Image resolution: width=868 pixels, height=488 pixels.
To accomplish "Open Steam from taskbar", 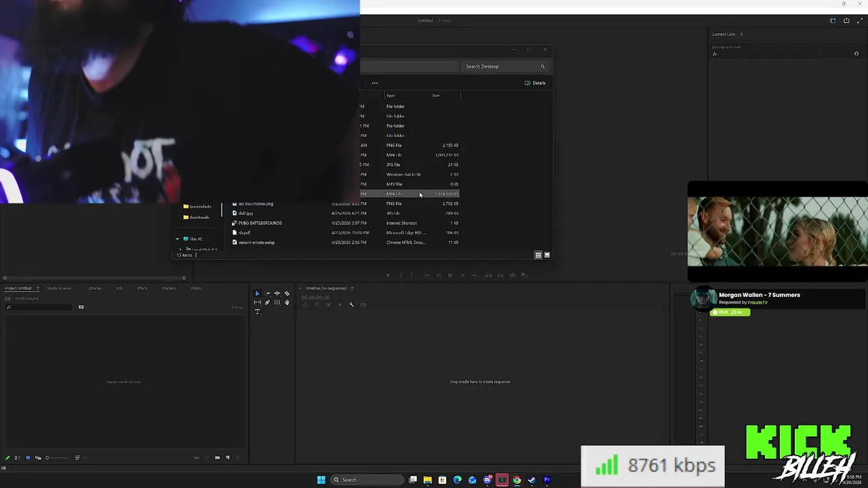I will [532, 480].
